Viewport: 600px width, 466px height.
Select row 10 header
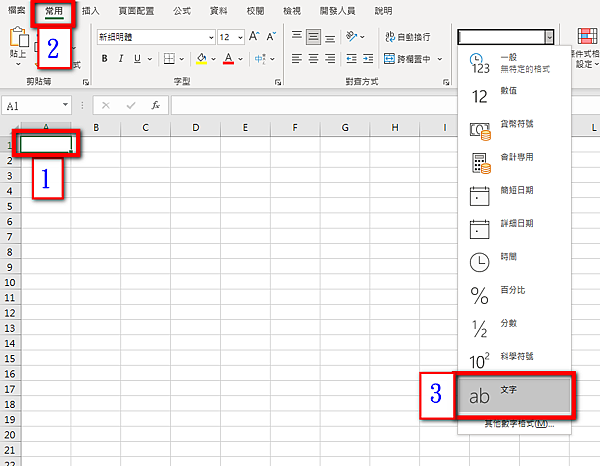pyautogui.click(x=10, y=282)
